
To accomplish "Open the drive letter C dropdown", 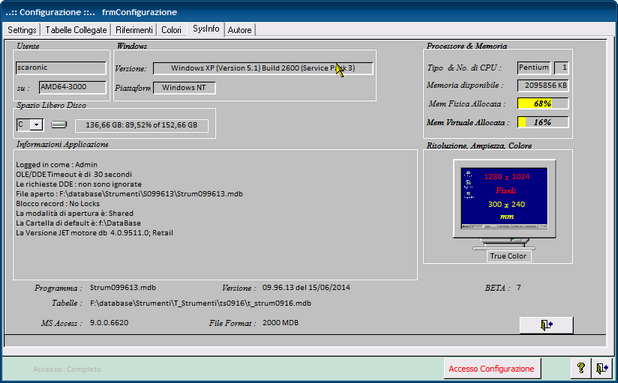I will 36,125.
